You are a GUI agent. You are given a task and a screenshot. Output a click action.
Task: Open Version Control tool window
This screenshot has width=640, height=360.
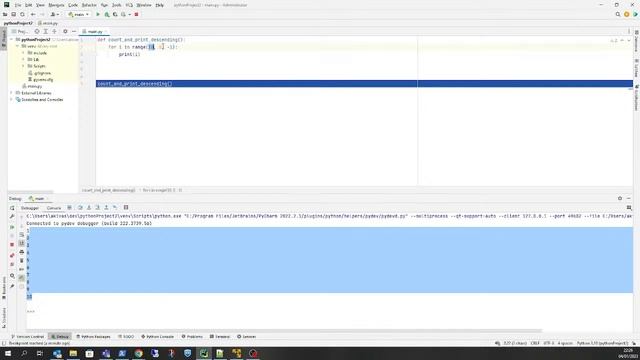tap(27, 337)
